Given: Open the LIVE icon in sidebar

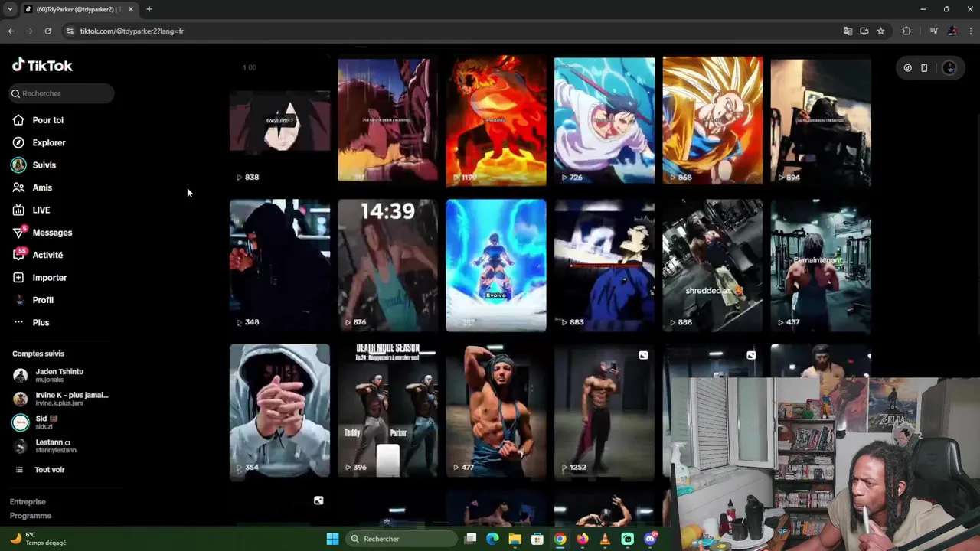Looking at the screenshot, I should (x=18, y=210).
